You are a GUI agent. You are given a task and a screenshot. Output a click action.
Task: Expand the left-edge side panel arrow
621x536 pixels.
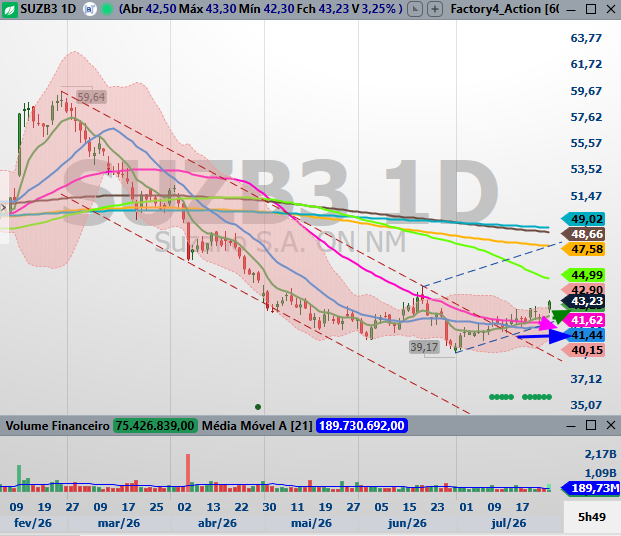[x=4, y=207]
